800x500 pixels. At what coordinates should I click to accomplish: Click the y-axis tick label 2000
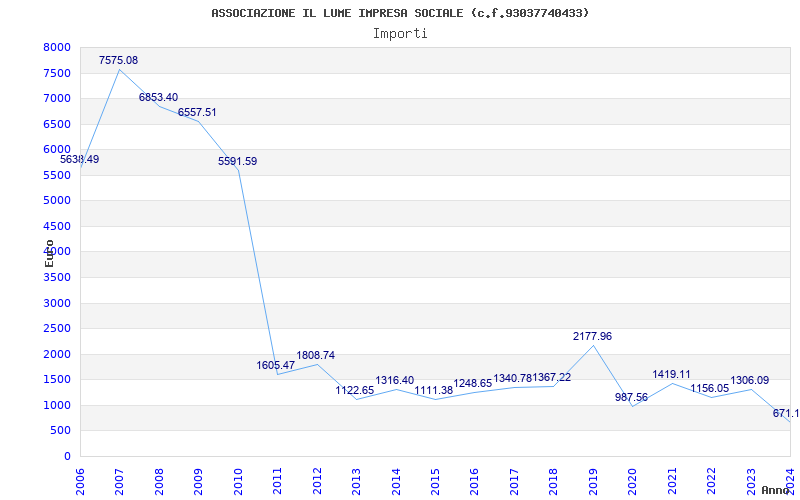[58, 354]
